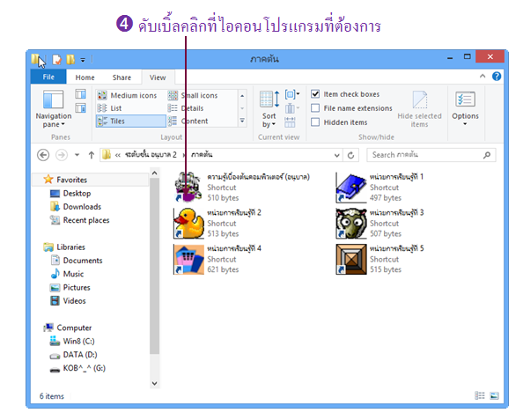Viewport: 523px width, 420px height.
Task: Click the Back navigation arrow
Action: (x=43, y=155)
